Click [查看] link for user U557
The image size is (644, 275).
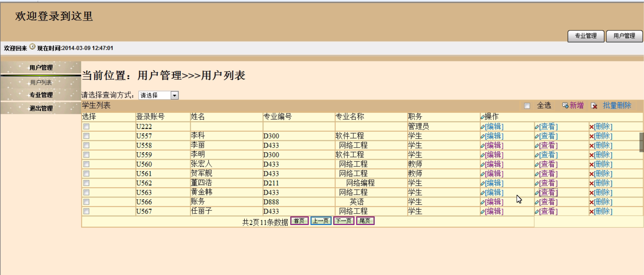pos(549,136)
